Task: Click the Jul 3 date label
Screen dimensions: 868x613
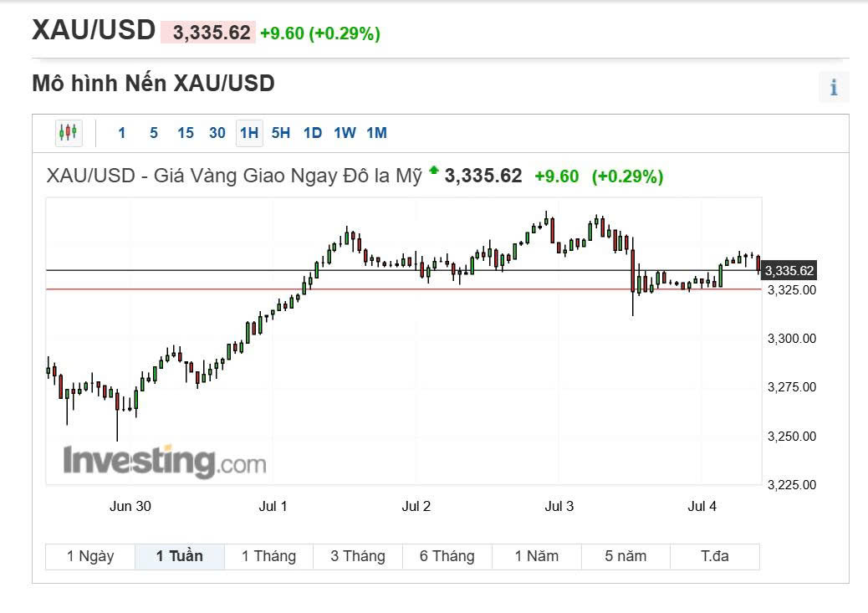Action: click(559, 506)
